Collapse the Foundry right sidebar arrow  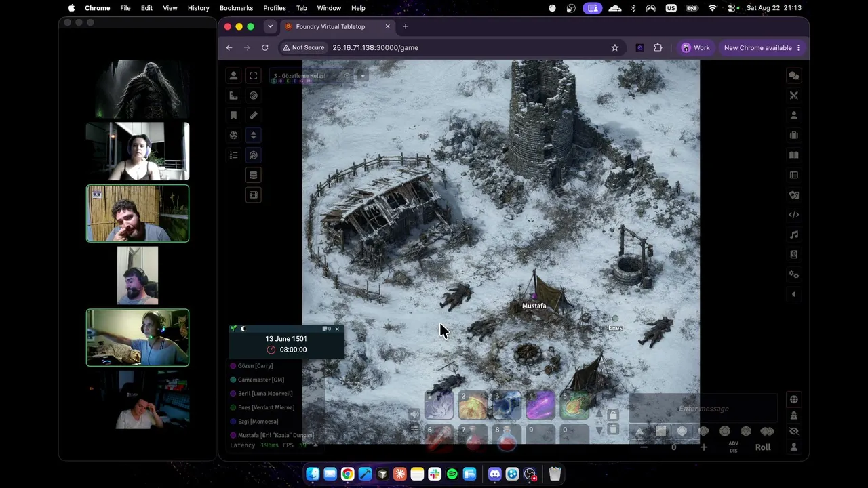click(x=794, y=294)
